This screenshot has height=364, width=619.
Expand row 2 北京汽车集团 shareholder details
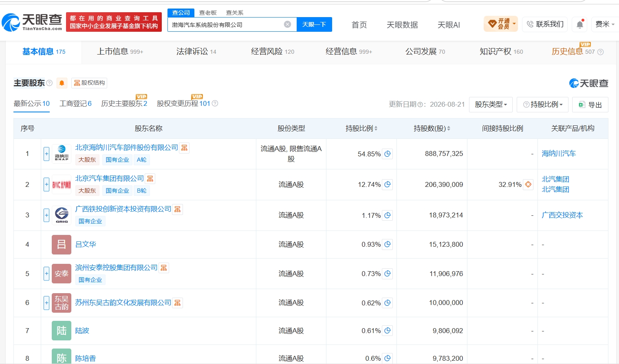tap(46, 184)
